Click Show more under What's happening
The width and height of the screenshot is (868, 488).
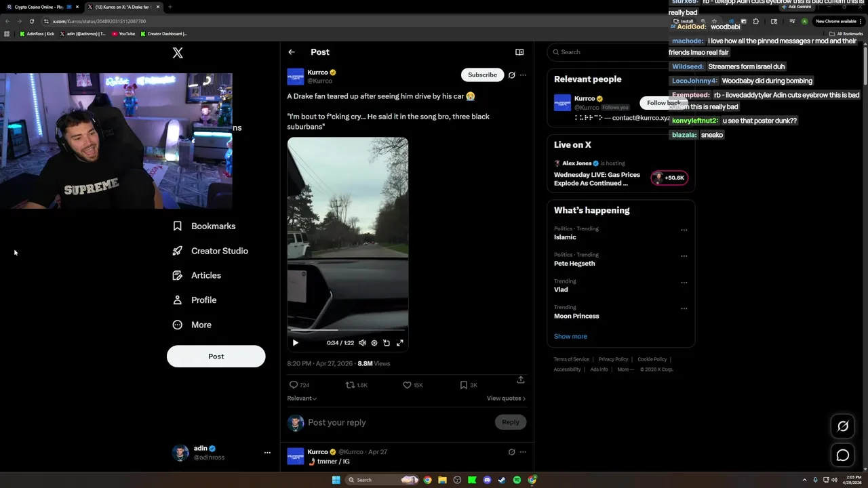click(x=570, y=336)
